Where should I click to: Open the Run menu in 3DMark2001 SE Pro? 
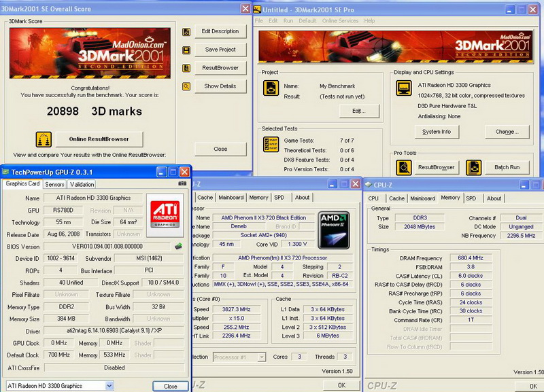[x=288, y=21]
